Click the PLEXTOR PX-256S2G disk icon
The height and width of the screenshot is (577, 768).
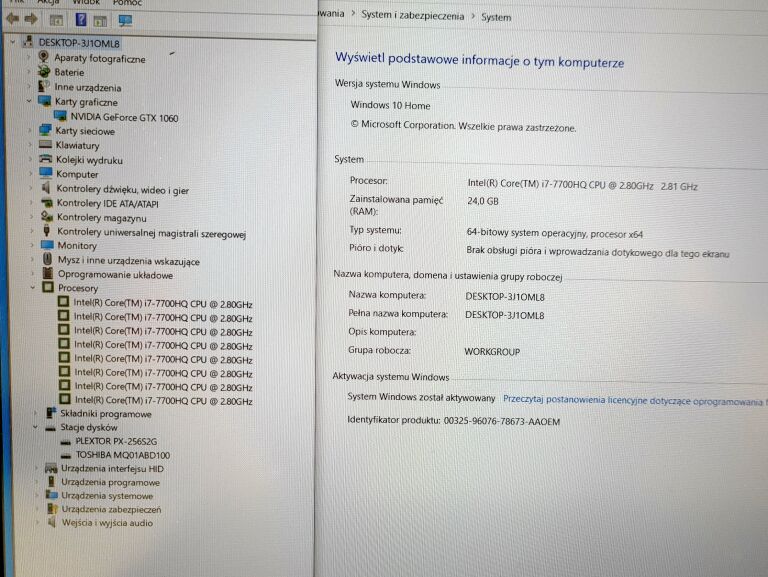[66, 442]
